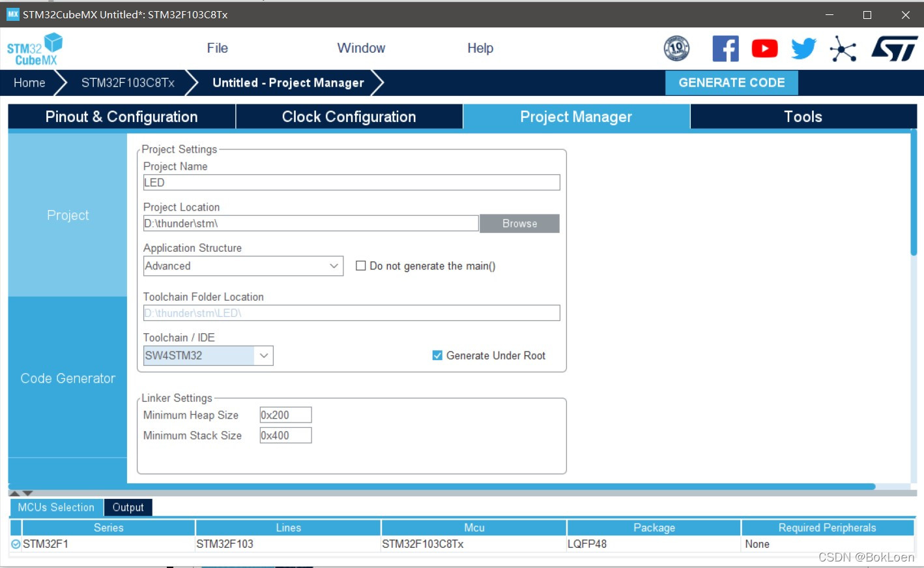Open the Help menu

click(480, 48)
